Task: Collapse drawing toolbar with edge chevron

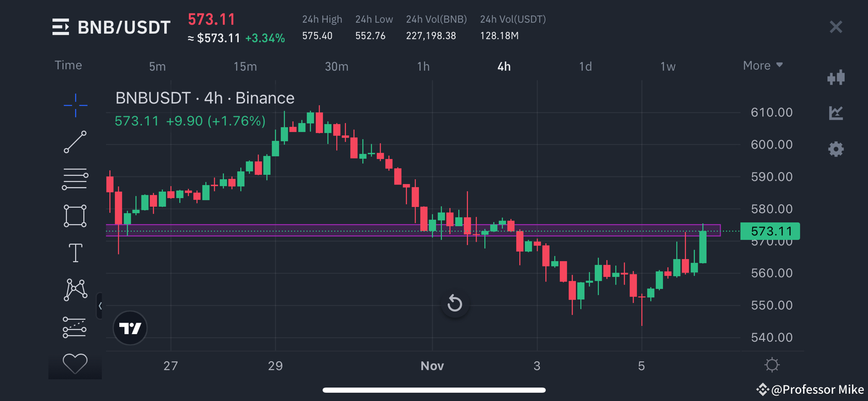Action: click(100, 306)
